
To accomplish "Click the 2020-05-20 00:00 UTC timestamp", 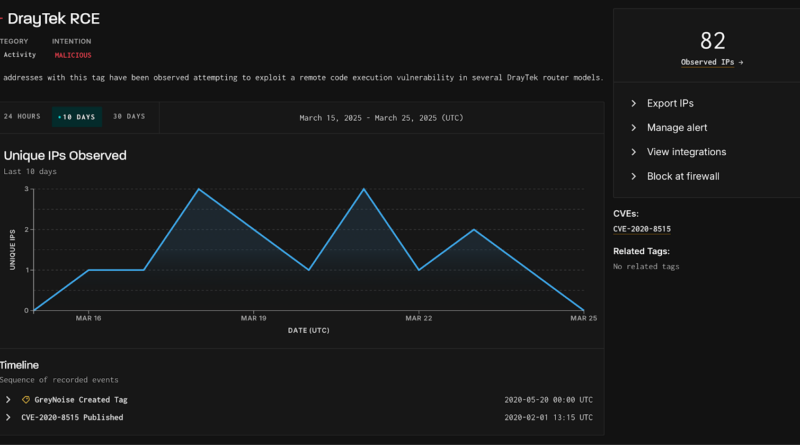I will pos(548,400).
